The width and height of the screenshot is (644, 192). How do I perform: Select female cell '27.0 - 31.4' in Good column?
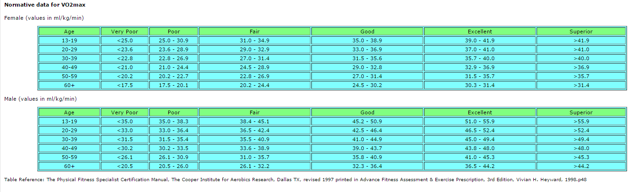(367, 76)
